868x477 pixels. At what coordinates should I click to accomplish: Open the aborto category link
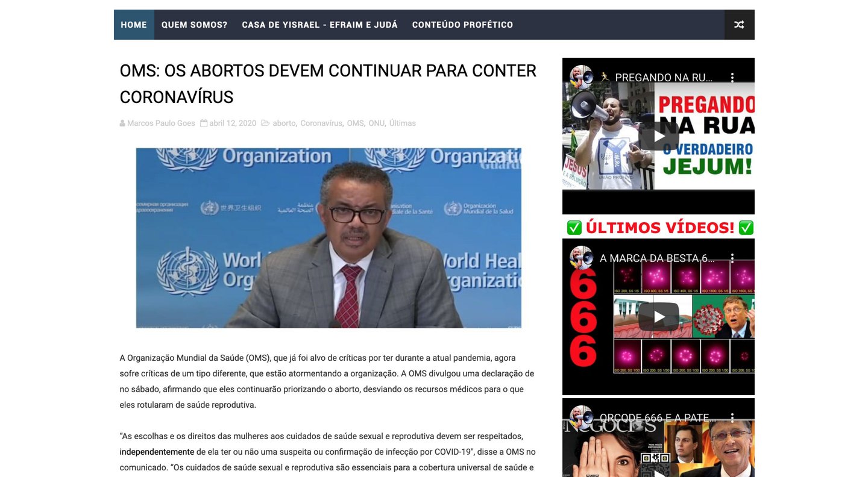[x=284, y=123]
